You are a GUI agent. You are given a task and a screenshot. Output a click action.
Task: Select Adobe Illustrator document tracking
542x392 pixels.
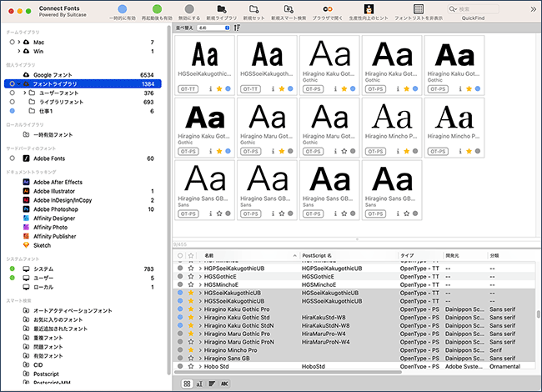coord(54,191)
